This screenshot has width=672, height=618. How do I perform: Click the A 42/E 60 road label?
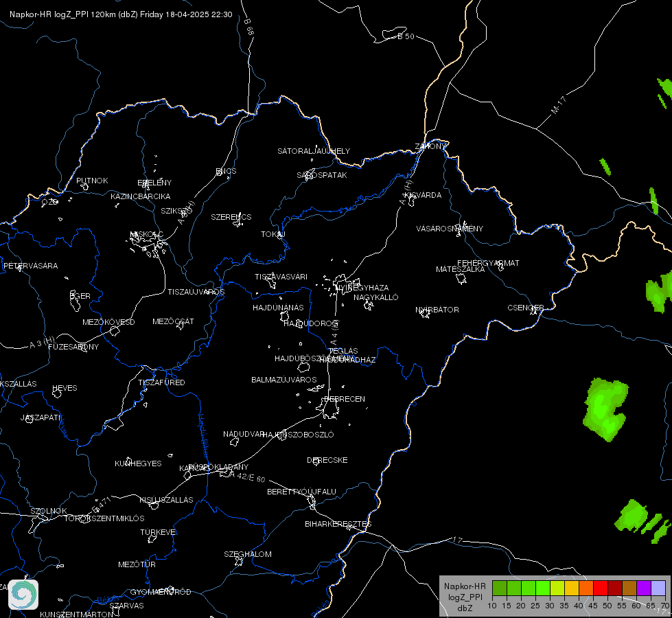[247, 477]
